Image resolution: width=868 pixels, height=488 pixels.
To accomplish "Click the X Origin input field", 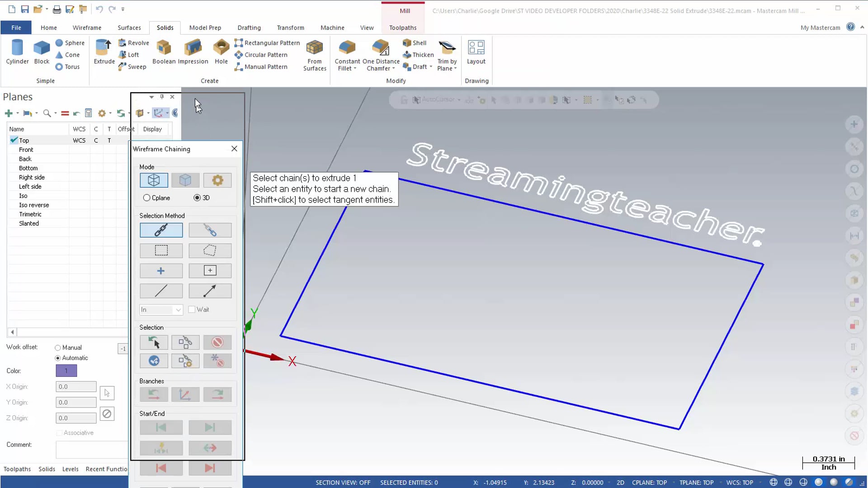I will (x=75, y=386).
